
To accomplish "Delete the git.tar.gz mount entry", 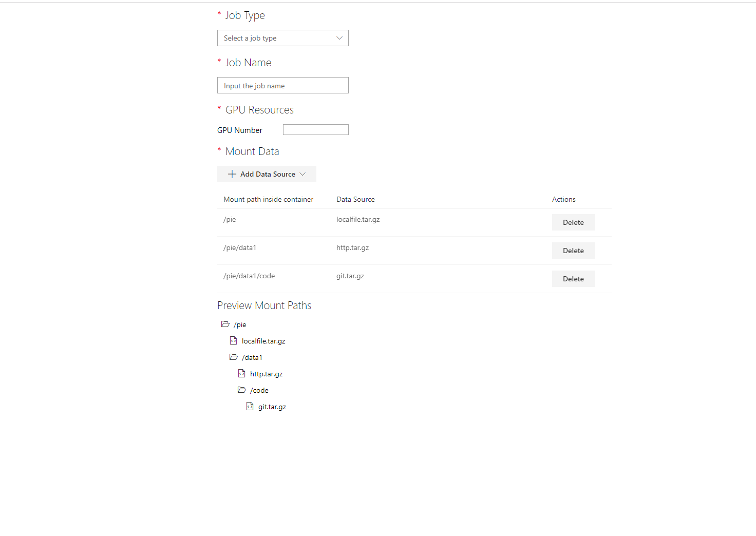I will pyautogui.click(x=573, y=278).
